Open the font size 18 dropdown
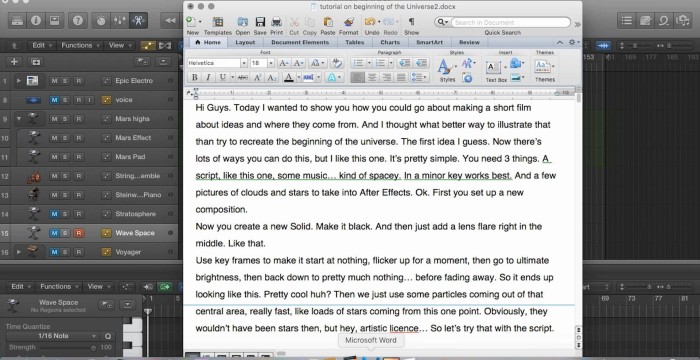The image size is (700, 360). point(271,63)
